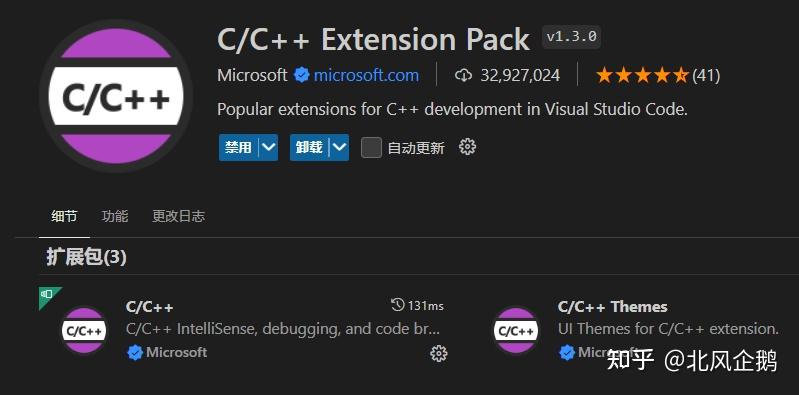Click the large C/C++ Extension Pack logo

tap(116, 96)
